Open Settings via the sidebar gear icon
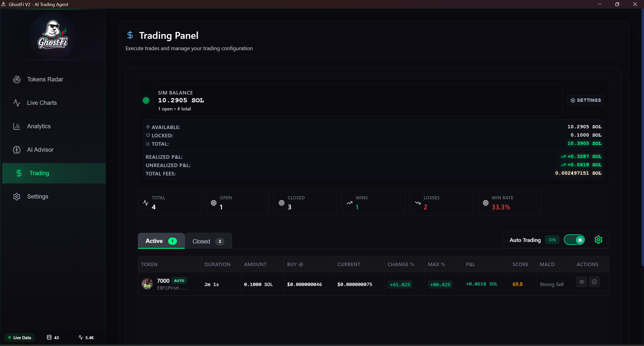 click(17, 197)
